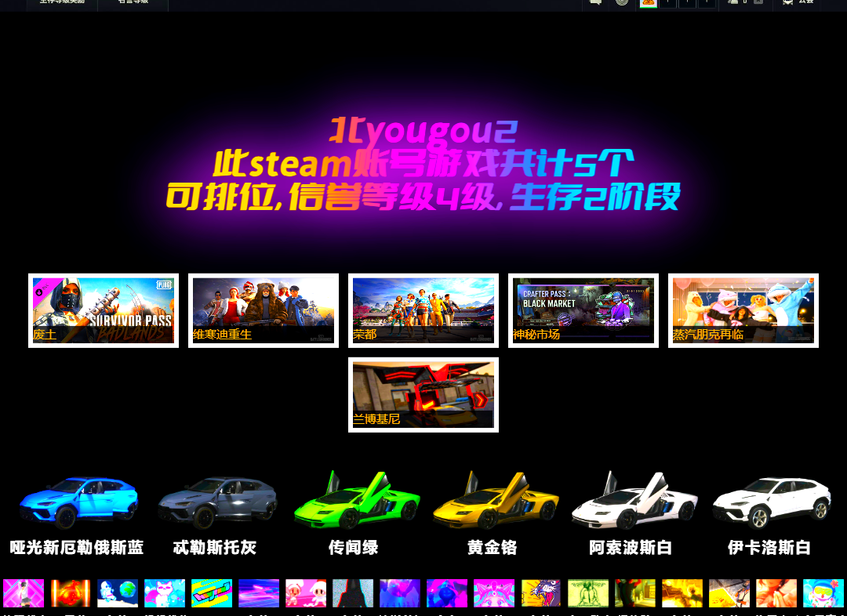Click the 黄金铬 label
This screenshot has width=847, height=616.
pos(492,548)
